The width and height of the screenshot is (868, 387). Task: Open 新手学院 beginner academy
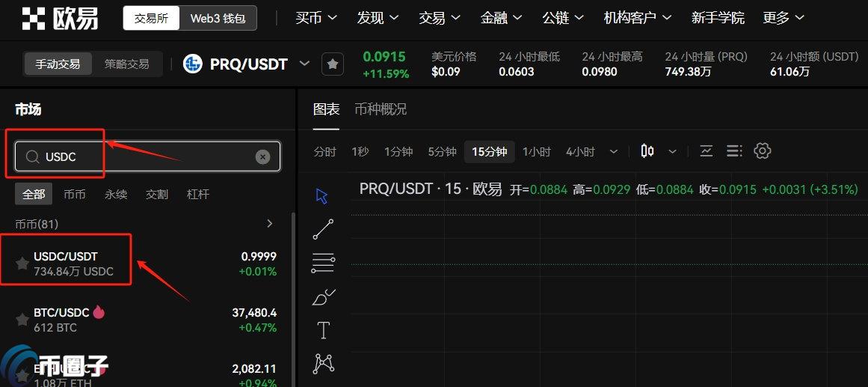[718, 18]
